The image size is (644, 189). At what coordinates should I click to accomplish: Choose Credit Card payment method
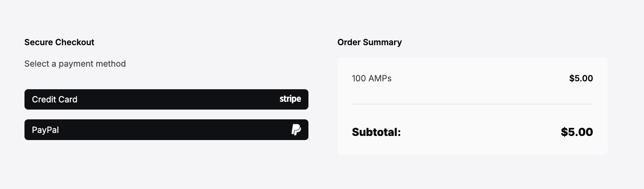click(x=166, y=99)
